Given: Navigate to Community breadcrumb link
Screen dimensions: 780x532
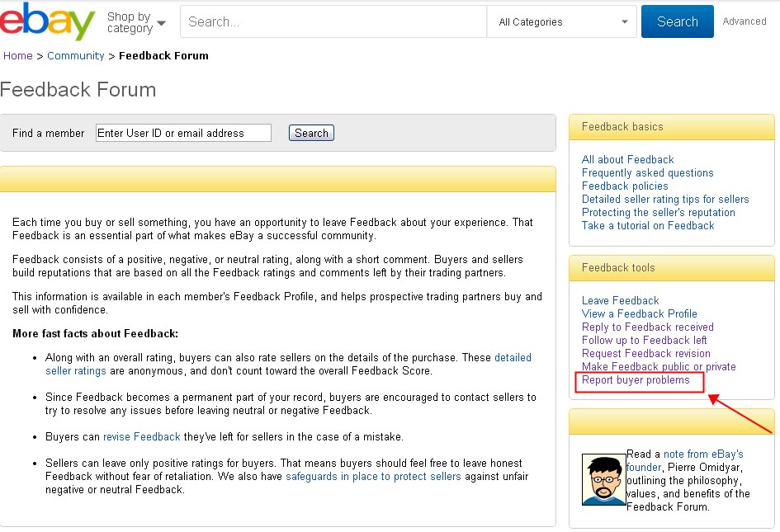Looking at the screenshot, I should click(76, 56).
